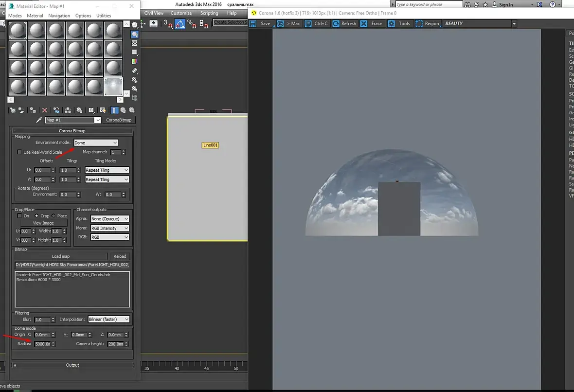Click the Load map button
The width and height of the screenshot is (574, 392).
point(61,256)
